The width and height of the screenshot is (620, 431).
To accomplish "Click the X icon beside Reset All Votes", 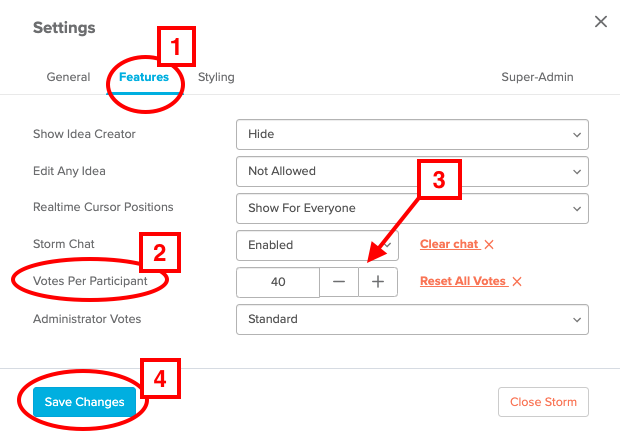I will [517, 282].
